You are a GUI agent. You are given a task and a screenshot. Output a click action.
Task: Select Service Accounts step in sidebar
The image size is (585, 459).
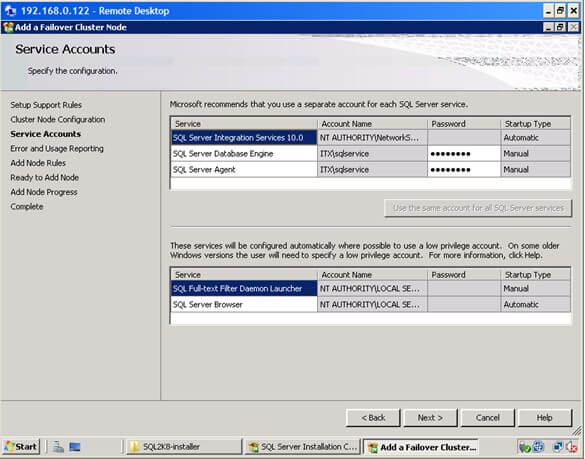(x=46, y=134)
